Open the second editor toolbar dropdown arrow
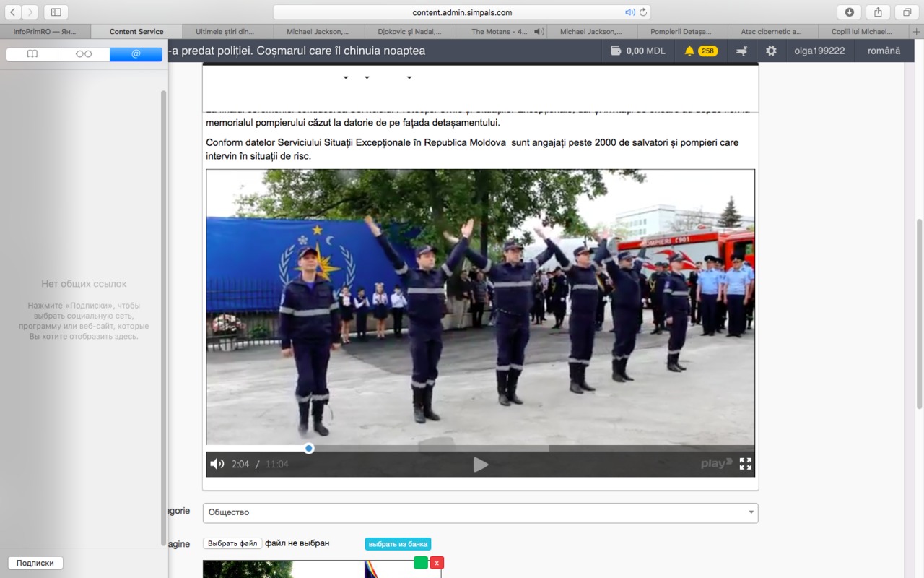924x578 pixels. pos(367,77)
